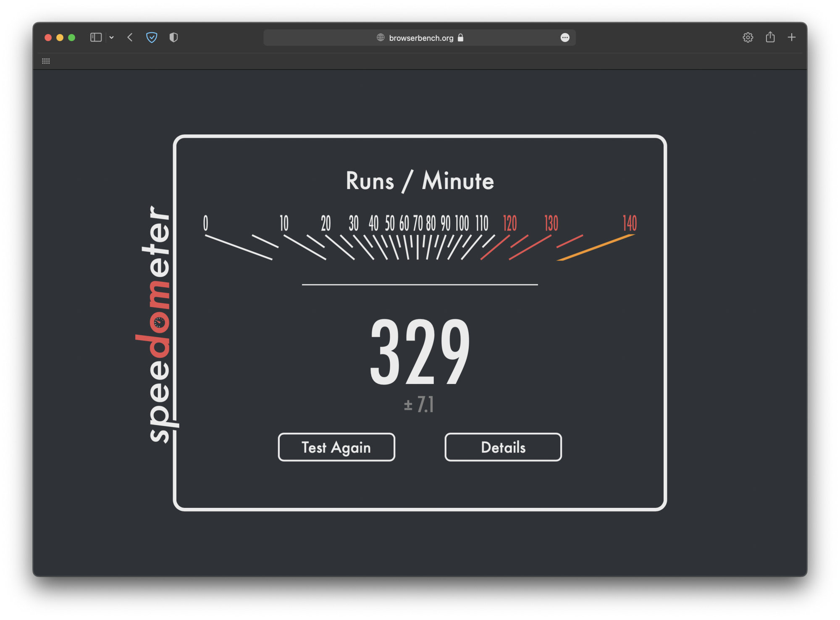Screen dimensions: 840x620
Task: Open the sidebar options dropdown chevron
Action: 112,38
